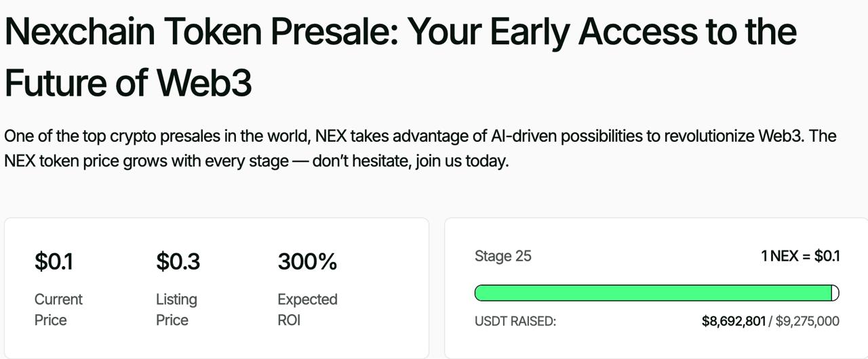868x359 pixels.
Task: Click the "1 NEX = $0.1" rate text
Action: tap(800, 257)
